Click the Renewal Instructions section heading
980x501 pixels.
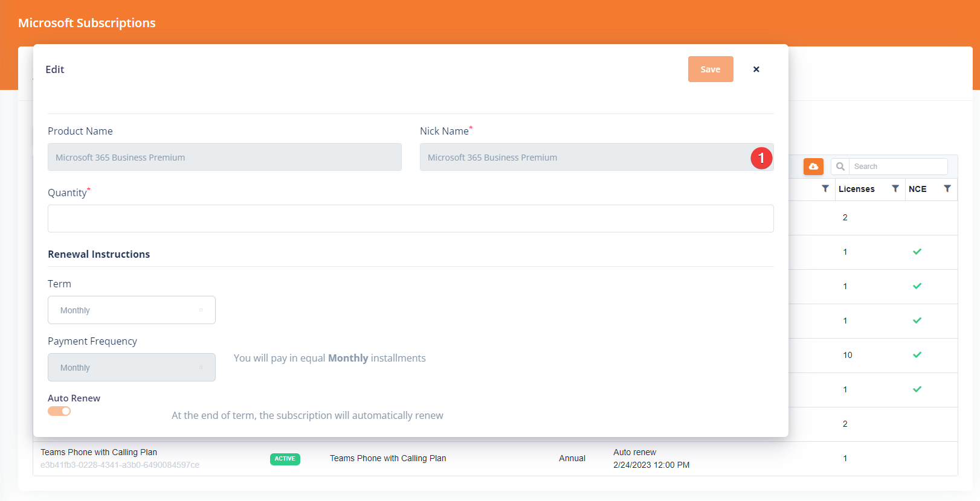pos(99,254)
